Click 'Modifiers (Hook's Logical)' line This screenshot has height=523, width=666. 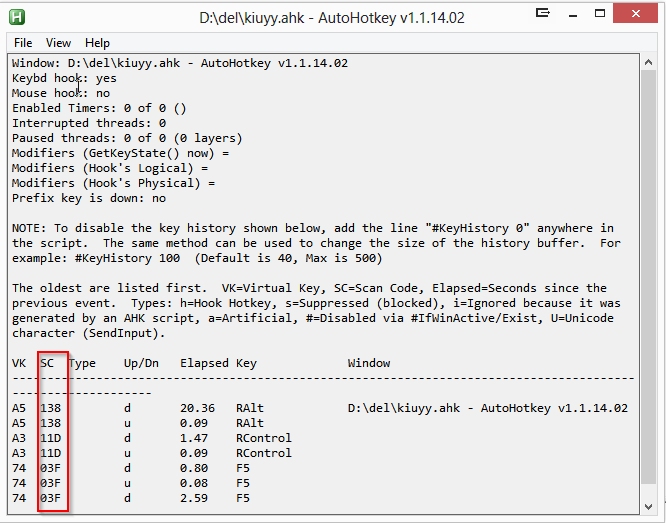110,168
